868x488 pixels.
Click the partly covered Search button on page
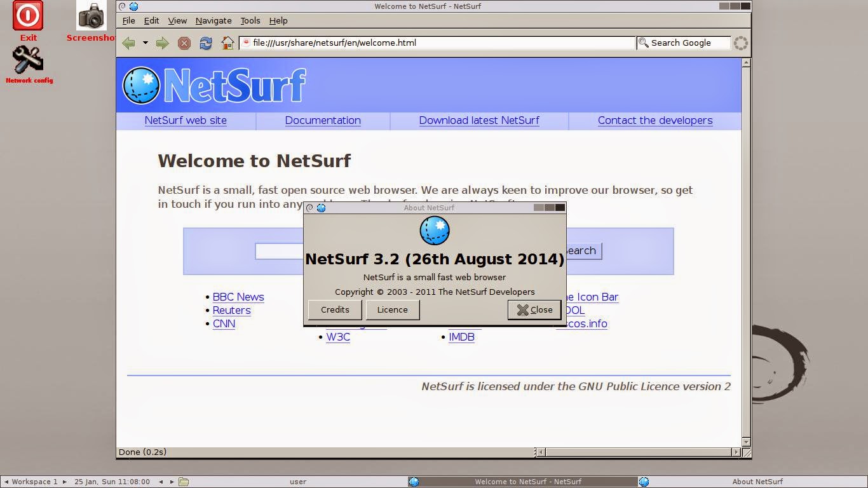pos(583,251)
